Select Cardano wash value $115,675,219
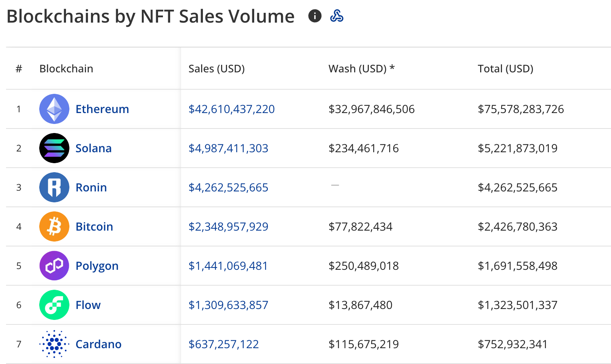 (364, 344)
